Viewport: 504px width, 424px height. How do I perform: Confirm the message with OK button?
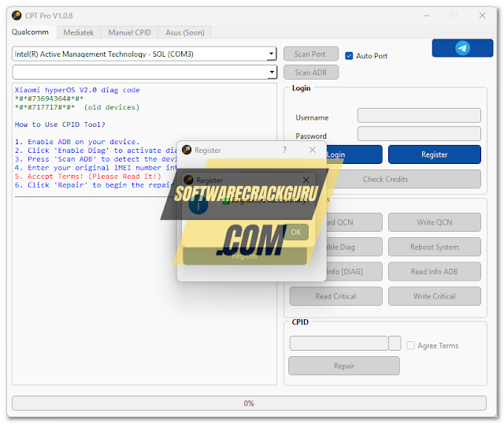(296, 232)
